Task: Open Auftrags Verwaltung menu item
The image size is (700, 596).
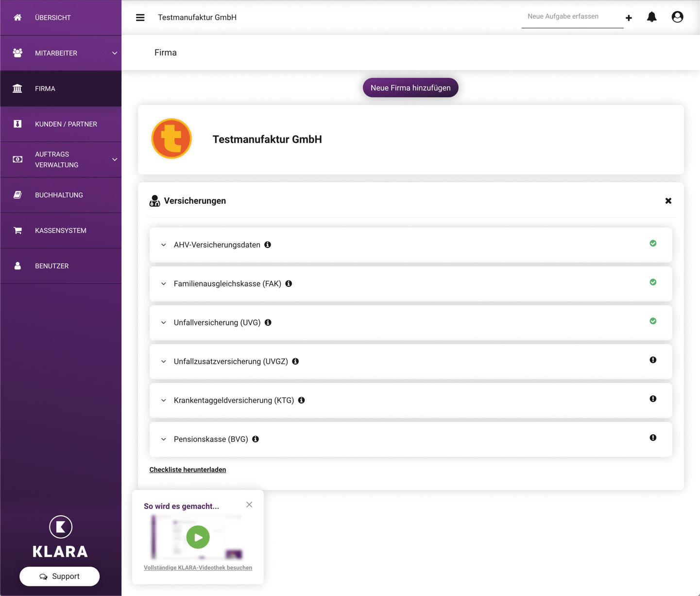Action: (x=61, y=159)
